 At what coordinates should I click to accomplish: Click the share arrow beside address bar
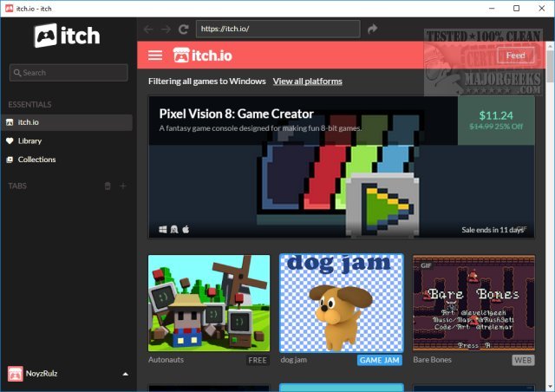pyautogui.click(x=372, y=29)
